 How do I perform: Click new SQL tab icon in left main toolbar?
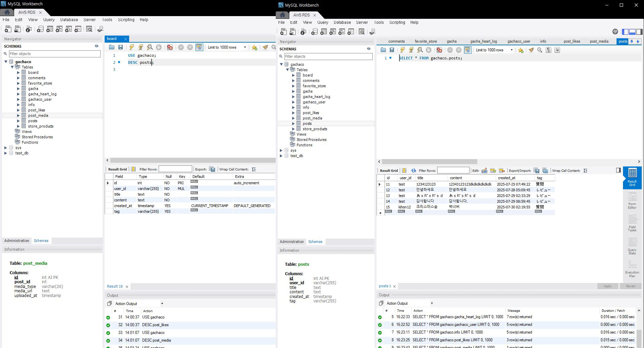coord(8,29)
